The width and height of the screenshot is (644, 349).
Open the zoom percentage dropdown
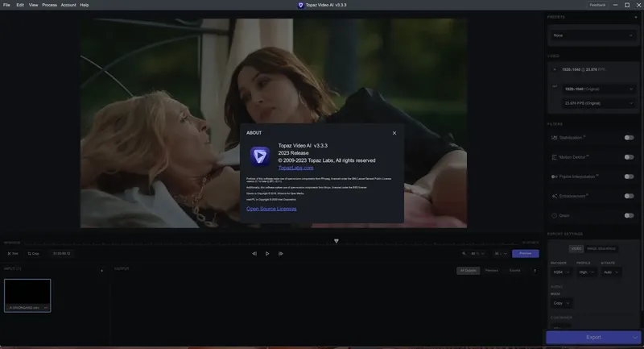point(477,254)
